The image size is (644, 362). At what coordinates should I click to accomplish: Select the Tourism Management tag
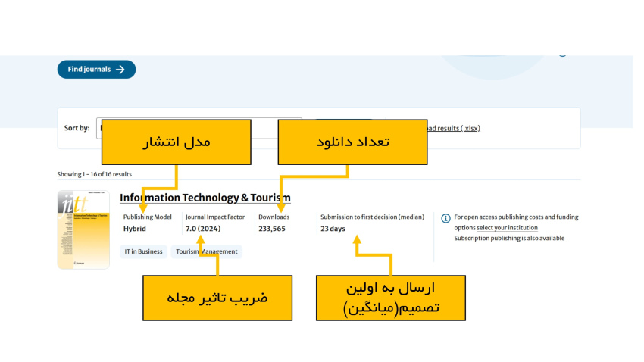(207, 251)
